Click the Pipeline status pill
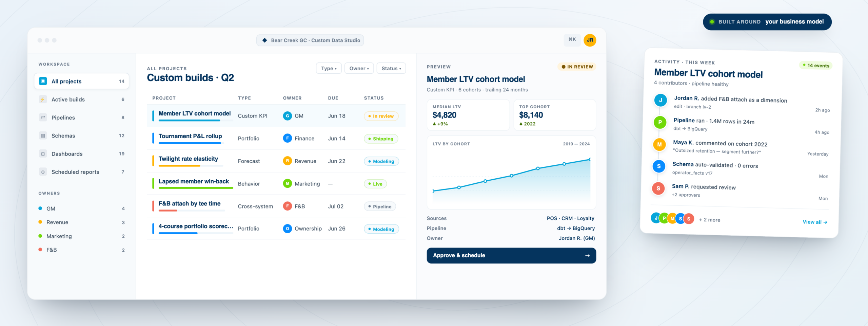868x326 pixels. point(380,206)
